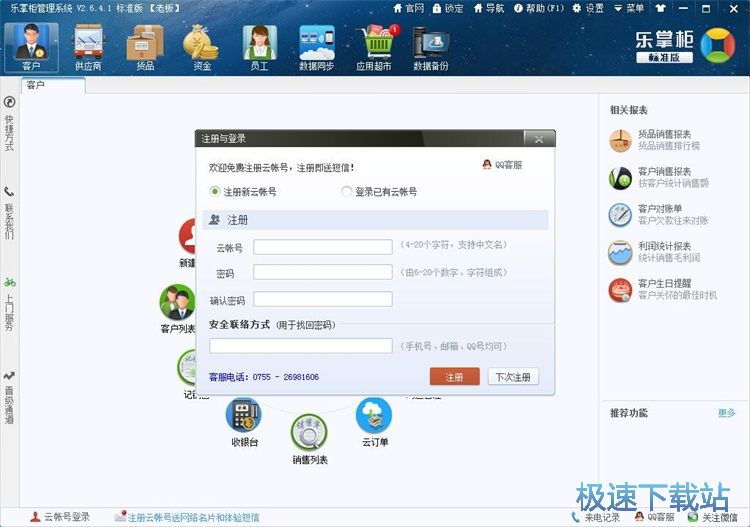Open the 收银台 cashier icon

tap(244, 422)
